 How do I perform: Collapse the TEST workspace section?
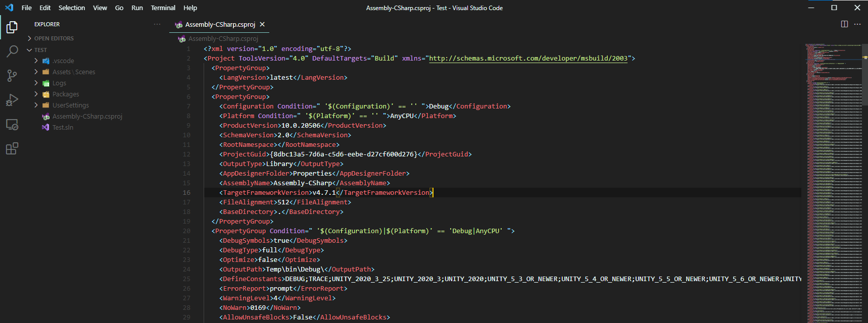coord(29,50)
